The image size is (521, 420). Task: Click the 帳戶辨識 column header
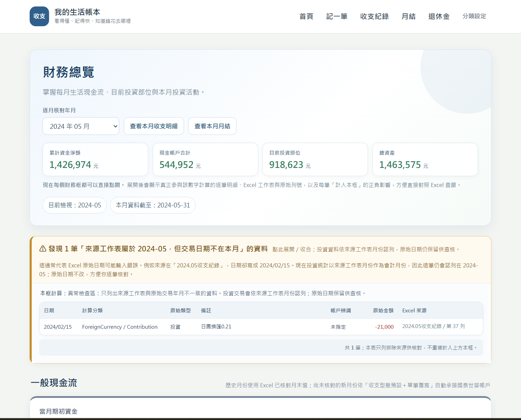click(x=341, y=310)
